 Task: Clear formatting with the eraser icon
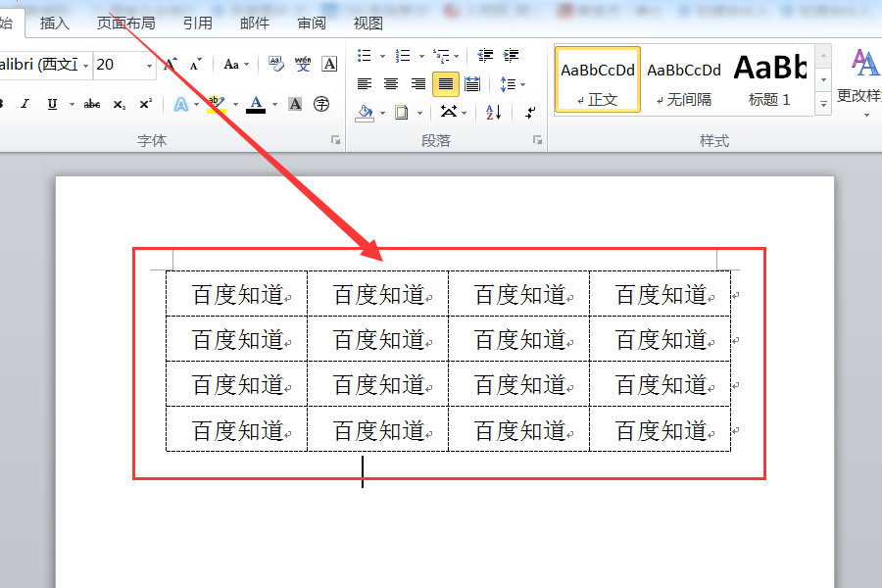pyautogui.click(x=275, y=64)
